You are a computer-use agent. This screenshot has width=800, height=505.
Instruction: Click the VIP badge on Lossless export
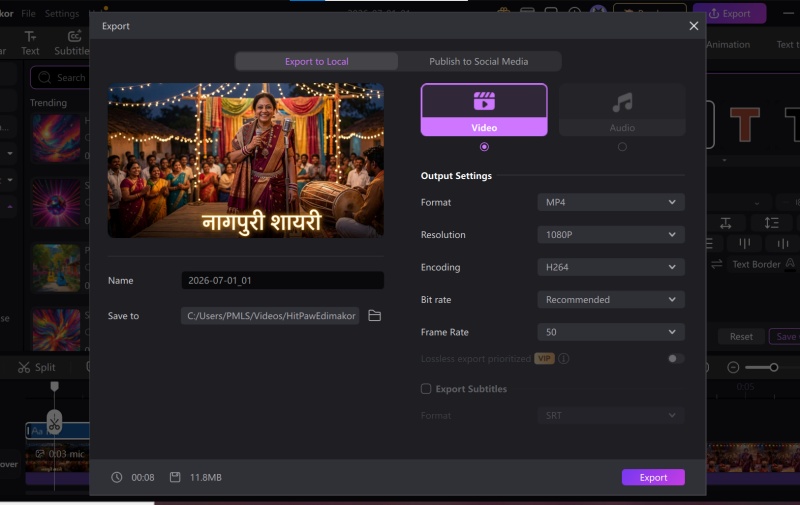(x=544, y=359)
